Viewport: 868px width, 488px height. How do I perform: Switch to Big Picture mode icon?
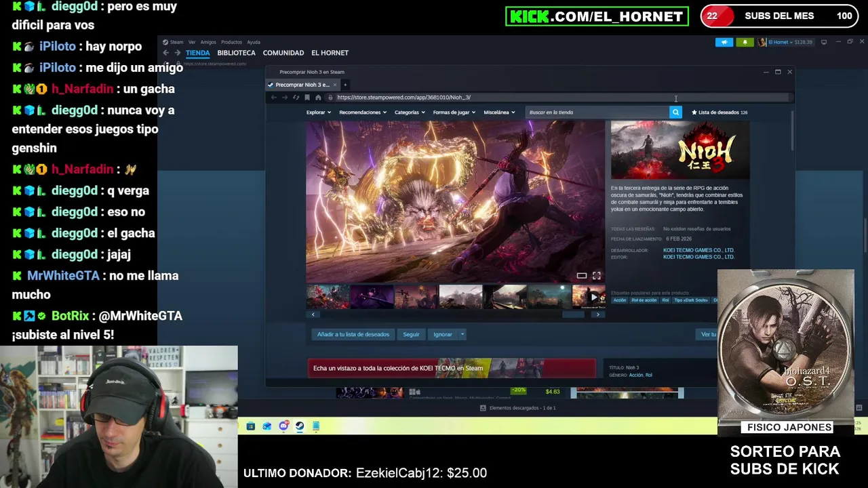[824, 42]
